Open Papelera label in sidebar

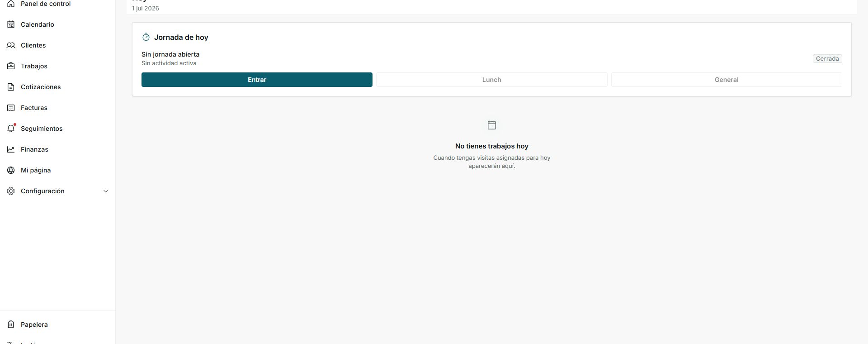tap(34, 325)
